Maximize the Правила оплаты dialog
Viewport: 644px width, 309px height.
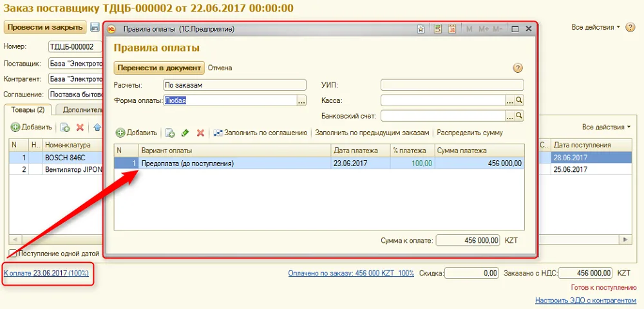(515, 29)
